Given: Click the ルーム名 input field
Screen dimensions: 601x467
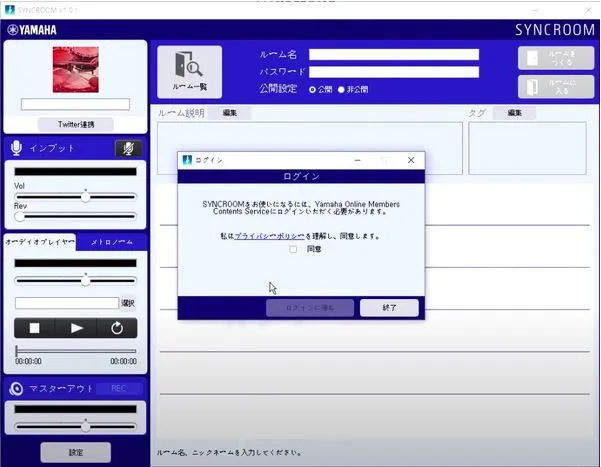Looking at the screenshot, I should coord(394,54).
